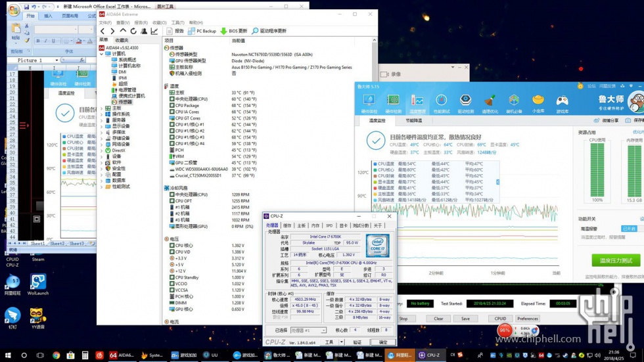Open 硬件体检 in Ludashi toolbar
Screen dimensions: 644x362
pos(369,104)
